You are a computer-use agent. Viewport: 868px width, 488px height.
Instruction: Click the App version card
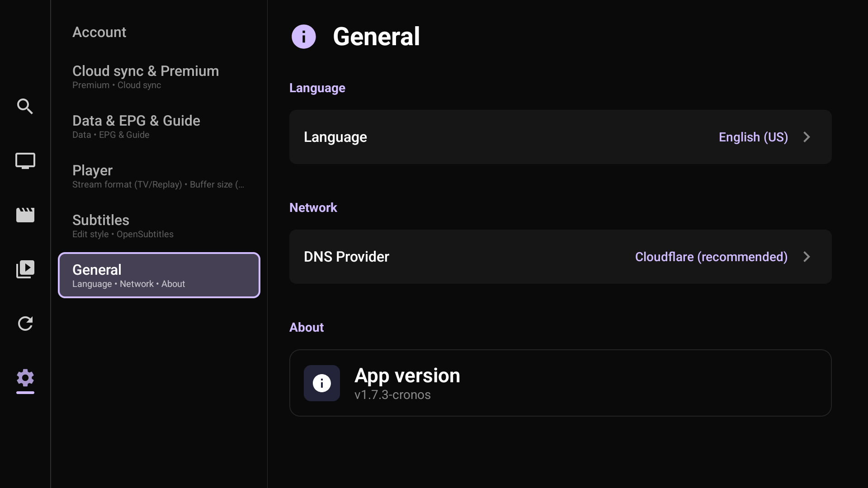[560, 383]
